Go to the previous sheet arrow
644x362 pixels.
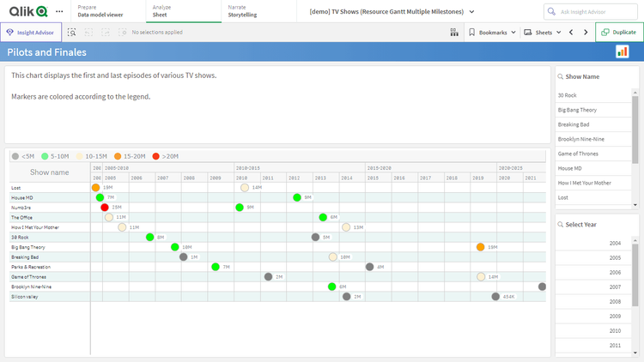click(572, 32)
